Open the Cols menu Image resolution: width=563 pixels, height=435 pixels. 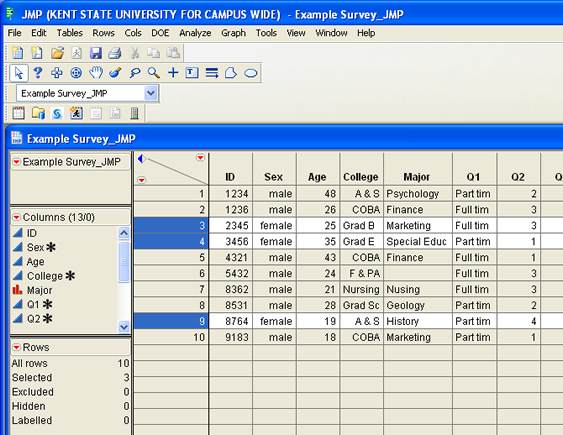point(133,33)
